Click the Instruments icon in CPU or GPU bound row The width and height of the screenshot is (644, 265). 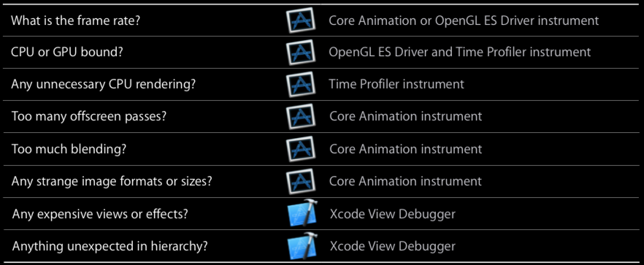pyautogui.click(x=301, y=52)
